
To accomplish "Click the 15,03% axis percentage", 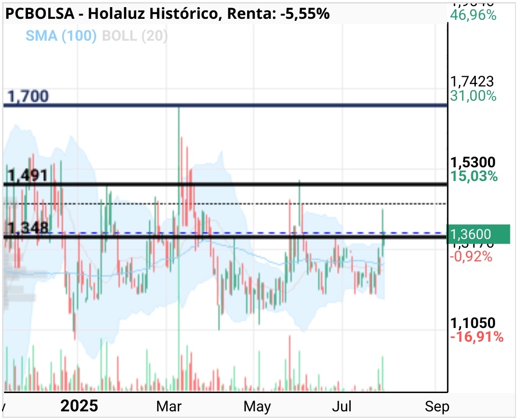I will 474,176.
